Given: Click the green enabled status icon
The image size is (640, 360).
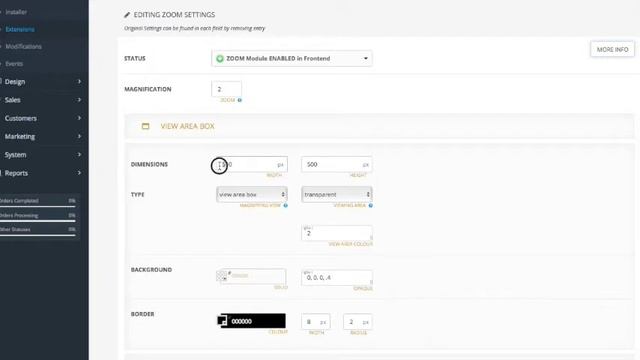Looking at the screenshot, I should (220, 59).
